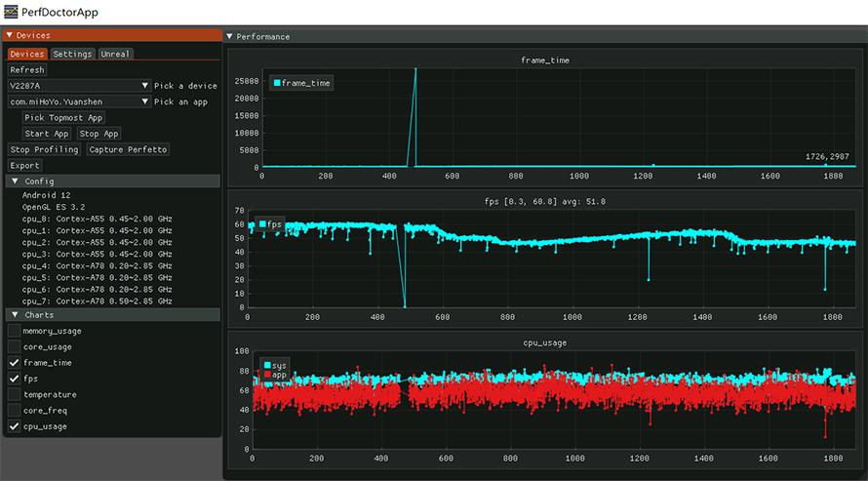This screenshot has height=481, width=868.
Task: Switch to the Settings tab
Action: [72, 54]
